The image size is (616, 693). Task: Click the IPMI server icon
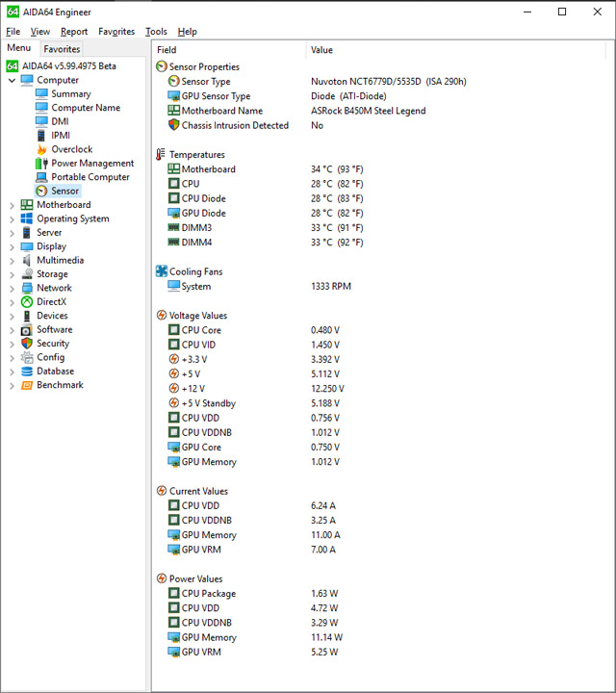[x=41, y=136]
